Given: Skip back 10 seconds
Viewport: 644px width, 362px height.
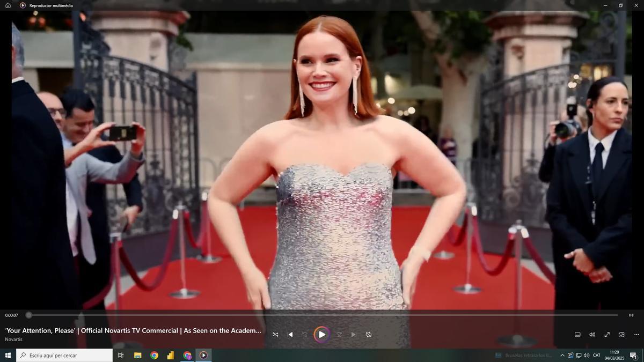Looking at the screenshot, I should click(x=305, y=334).
